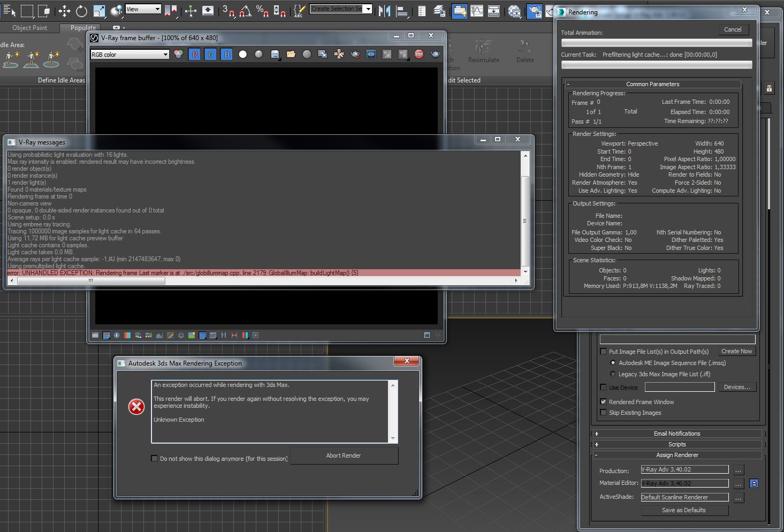784x532 pixels.
Task: Enable Use Device checkbox
Action: (604, 387)
